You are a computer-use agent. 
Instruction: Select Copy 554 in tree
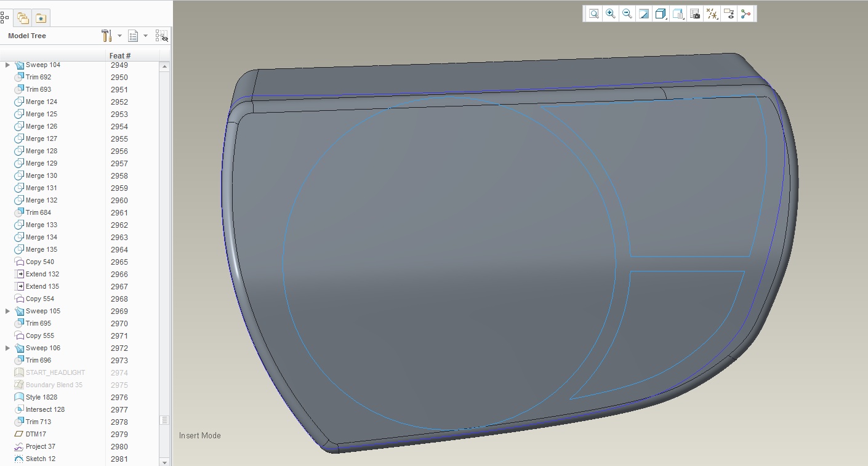tap(40, 299)
